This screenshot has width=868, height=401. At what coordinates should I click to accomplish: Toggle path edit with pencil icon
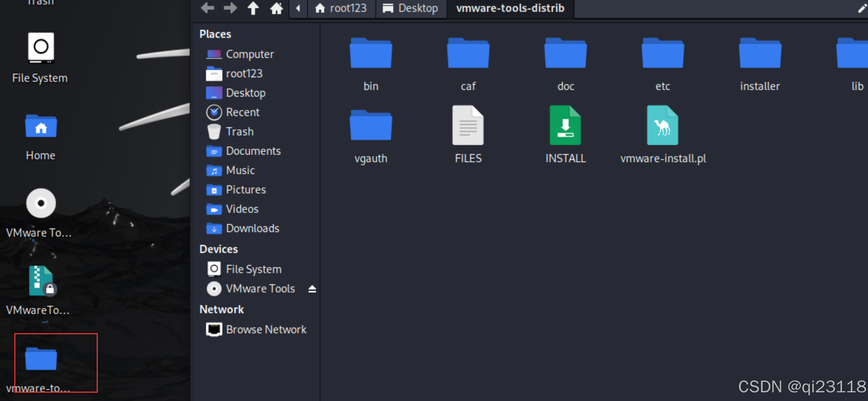pyautogui.click(x=862, y=8)
